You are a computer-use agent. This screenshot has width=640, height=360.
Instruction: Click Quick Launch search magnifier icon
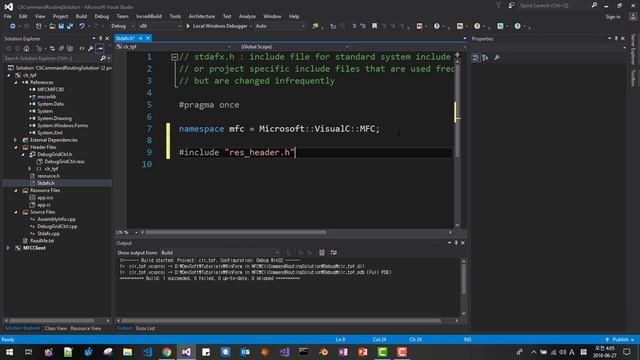pyautogui.click(x=594, y=5)
